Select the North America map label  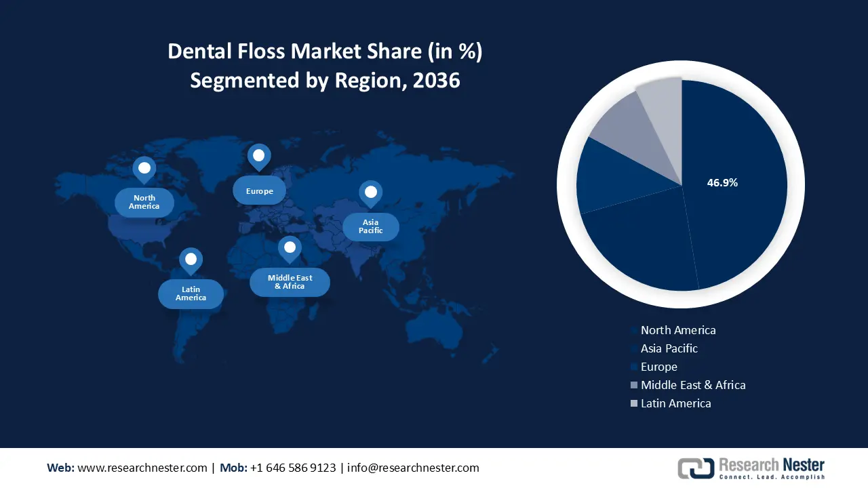click(x=144, y=202)
